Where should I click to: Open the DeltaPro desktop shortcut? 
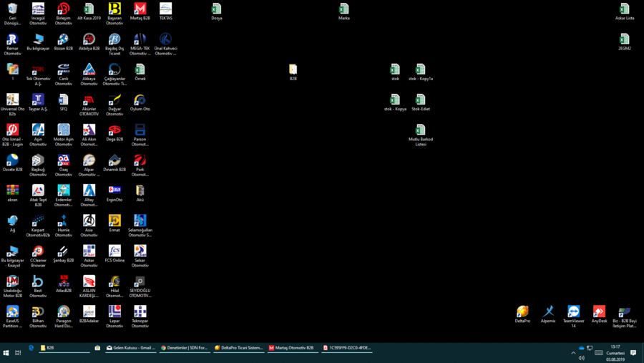(522, 312)
